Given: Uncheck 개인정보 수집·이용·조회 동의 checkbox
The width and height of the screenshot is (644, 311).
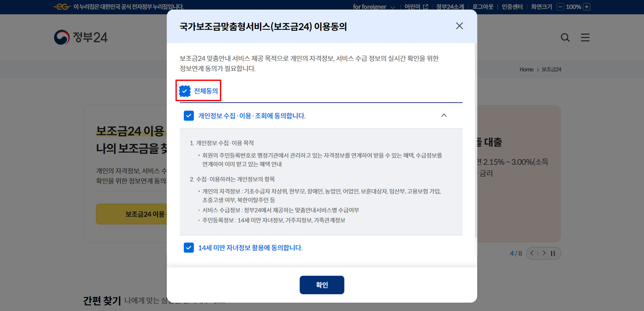Looking at the screenshot, I should pos(189,115).
